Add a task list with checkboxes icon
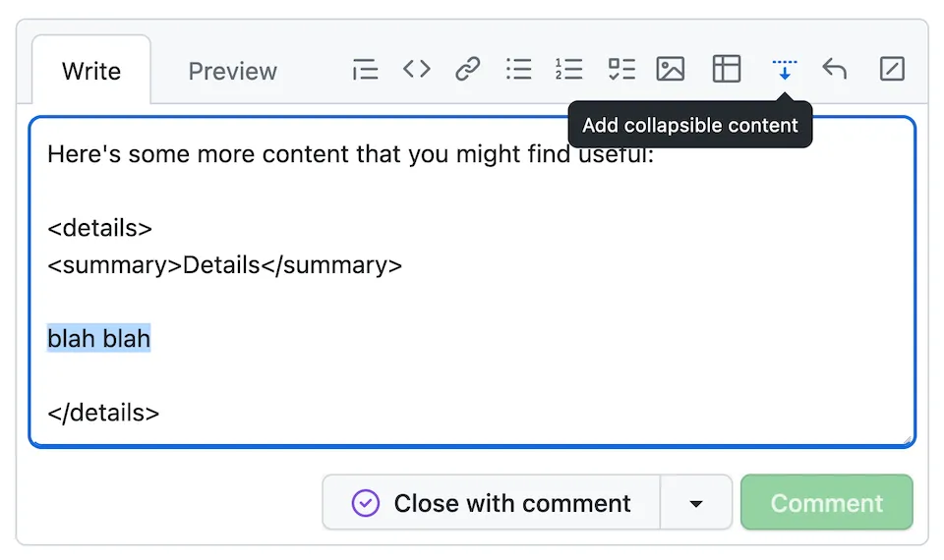944x560 pixels. tap(620, 69)
